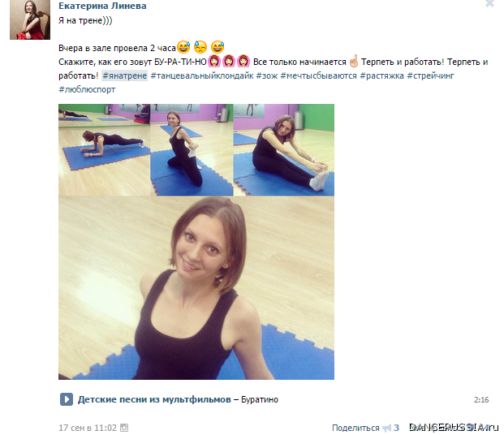504x435 pixels.
Task: Open the #зож hashtag
Action: pos(267,75)
